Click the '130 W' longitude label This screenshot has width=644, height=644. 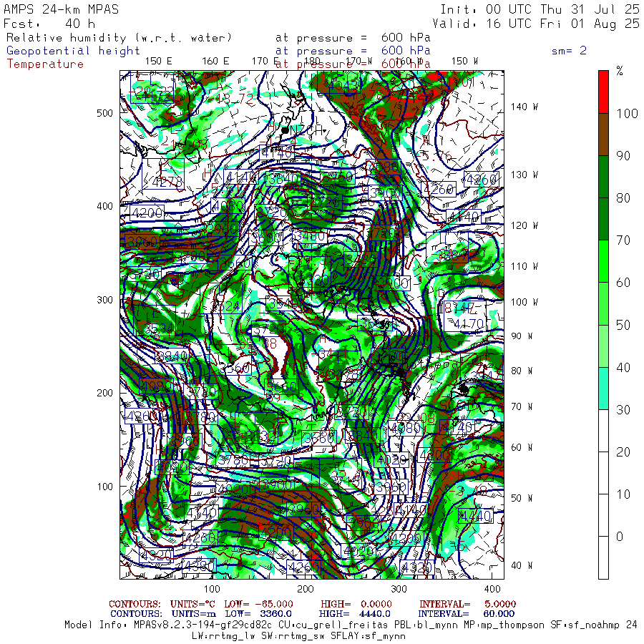click(524, 175)
